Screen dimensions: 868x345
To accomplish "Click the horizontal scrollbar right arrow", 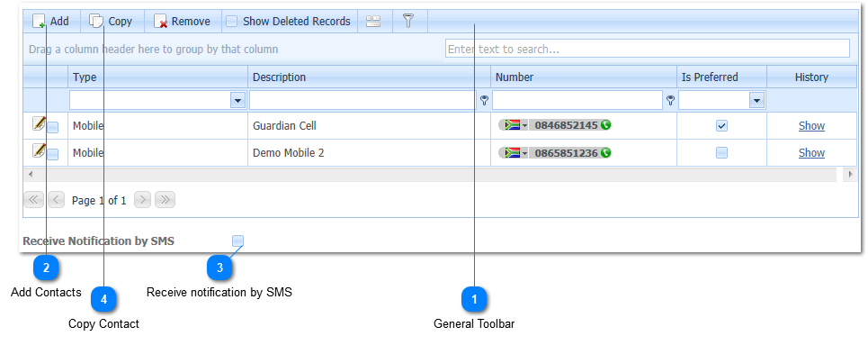I will coord(850,174).
